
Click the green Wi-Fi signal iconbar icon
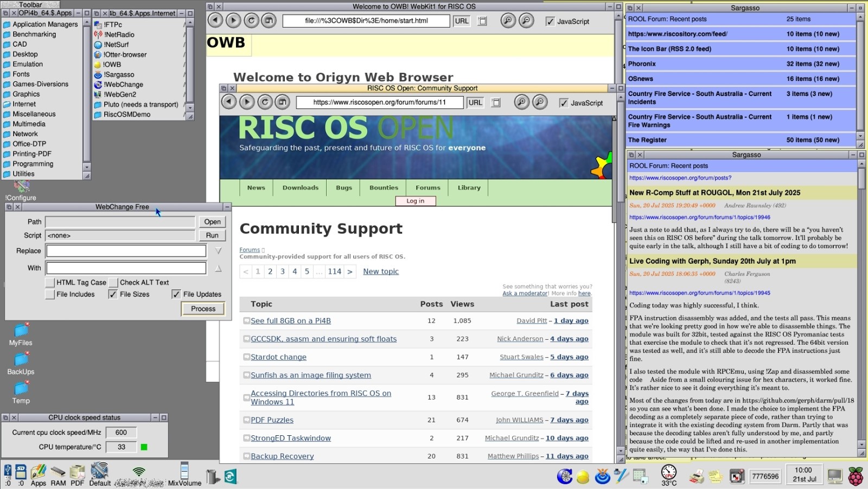click(x=139, y=473)
